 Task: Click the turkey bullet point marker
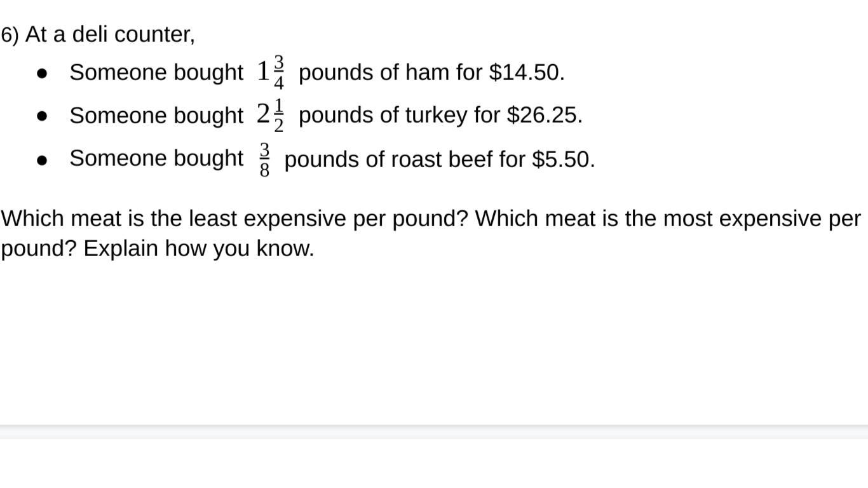coord(43,116)
